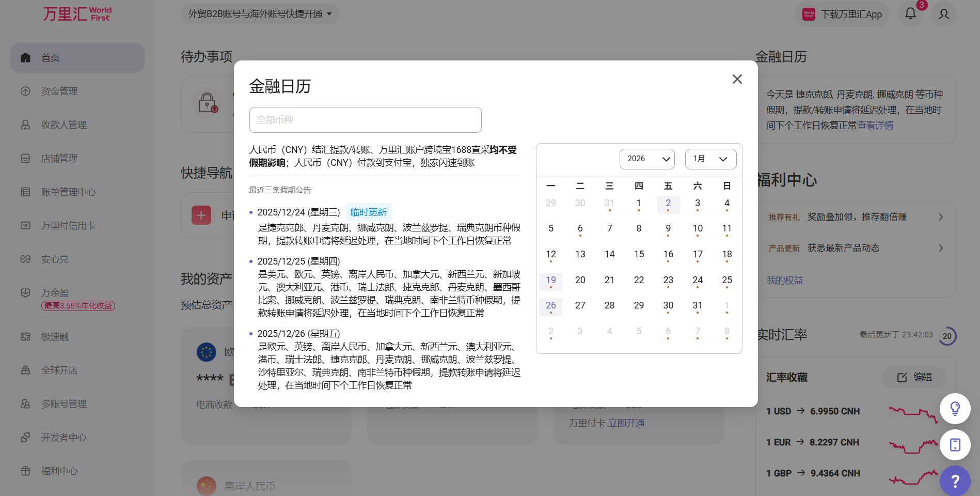Click the 全部币种 currency filter field

click(365, 120)
